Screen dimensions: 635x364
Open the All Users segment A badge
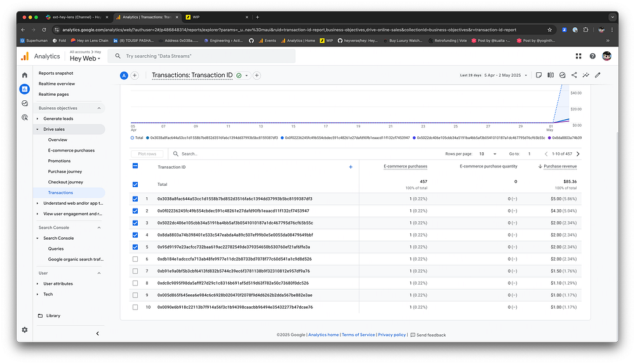[x=124, y=75]
